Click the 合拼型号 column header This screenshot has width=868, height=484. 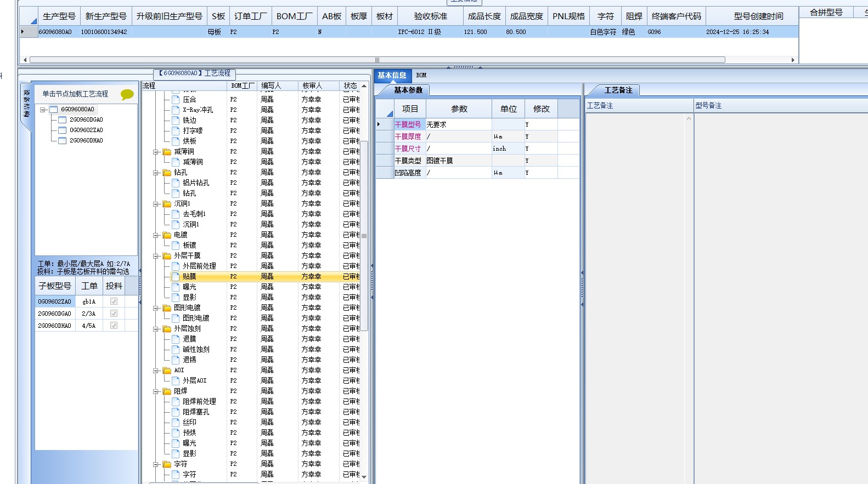(x=826, y=13)
